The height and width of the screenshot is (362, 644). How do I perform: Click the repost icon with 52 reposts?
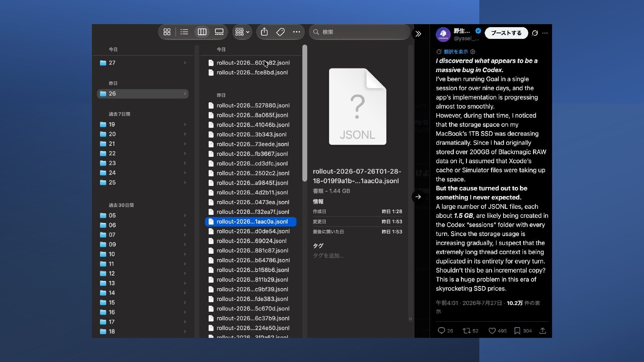[467, 331]
